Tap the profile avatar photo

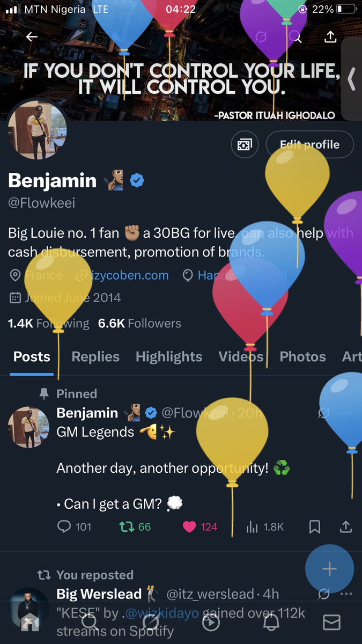click(x=37, y=130)
